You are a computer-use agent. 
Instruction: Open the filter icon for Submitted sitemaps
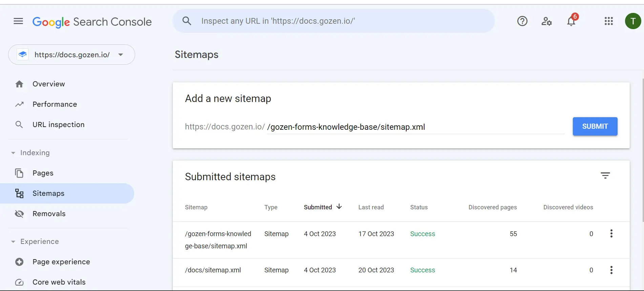point(605,176)
